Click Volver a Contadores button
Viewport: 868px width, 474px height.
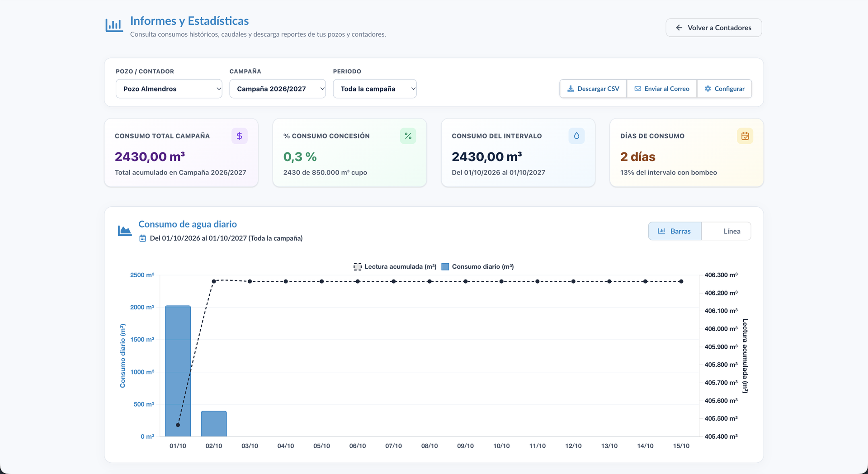click(714, 28)
